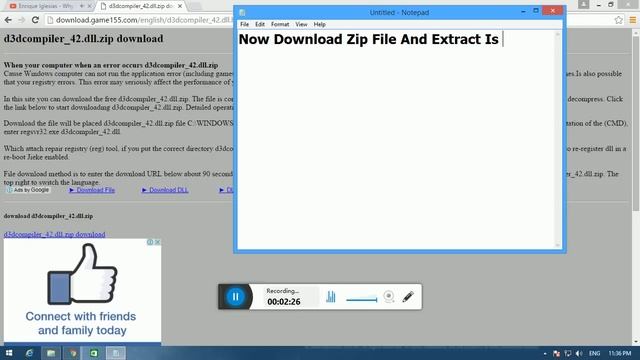The width and height of the screenshot is (640, 360).
Task: Open the taskbar clock showing 11:36 PM
Action: pyautogui.click(x=620, y=353)
